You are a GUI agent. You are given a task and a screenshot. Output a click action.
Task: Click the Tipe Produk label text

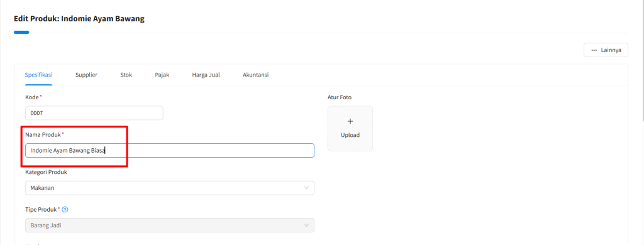41,209
